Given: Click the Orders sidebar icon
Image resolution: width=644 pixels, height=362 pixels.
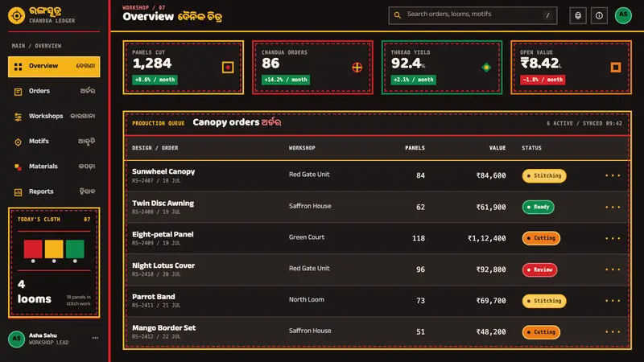Looking at the screenshot, I should coord(18,92).
